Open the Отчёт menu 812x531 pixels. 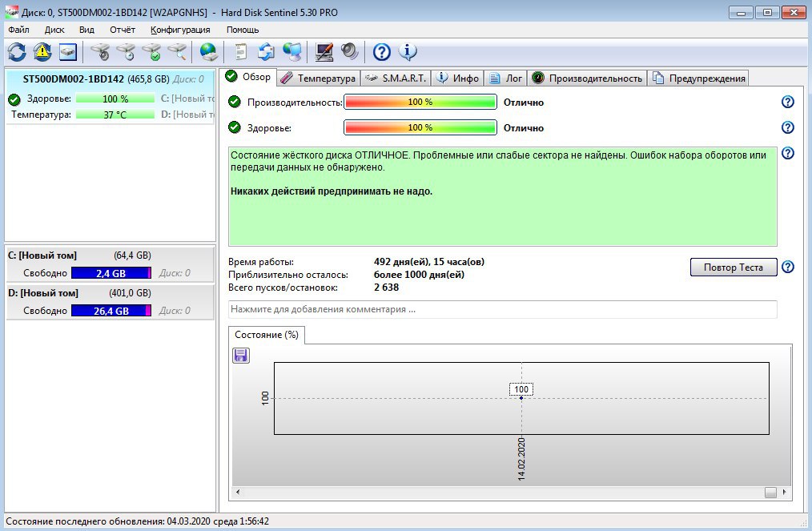123,30
